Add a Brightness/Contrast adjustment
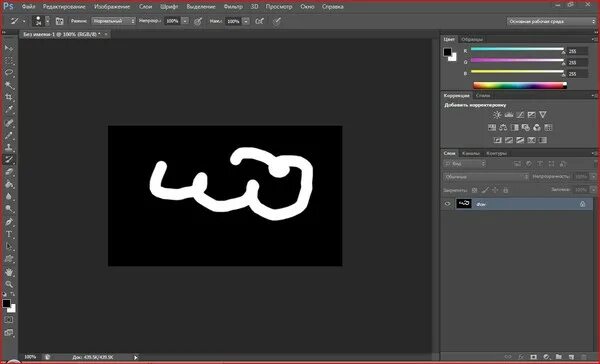The height and width of the screenshot is (364, 600). pos(497,114)
